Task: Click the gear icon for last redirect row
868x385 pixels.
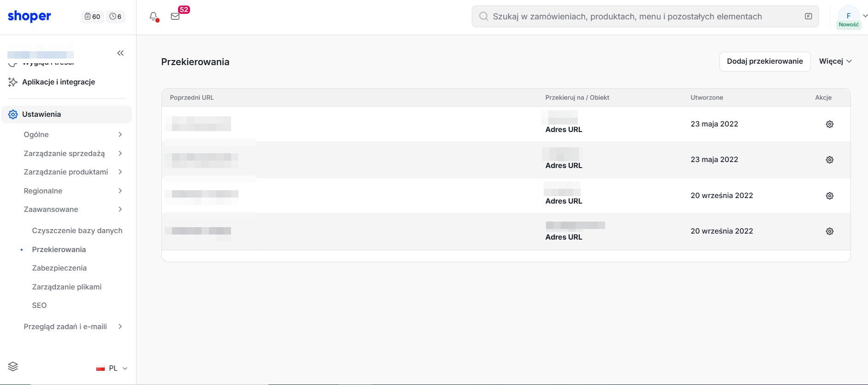Action: [x=829, y=231]
